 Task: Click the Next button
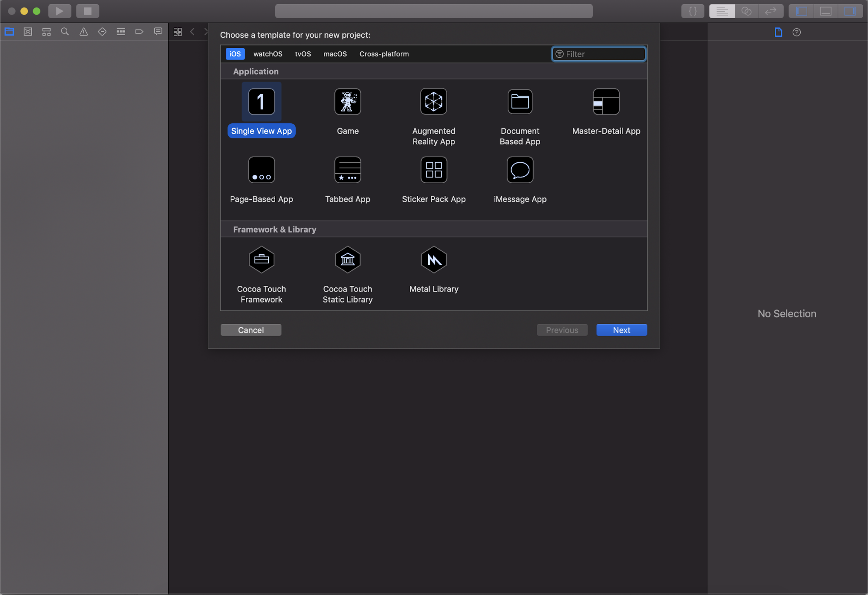pos(621,330)
